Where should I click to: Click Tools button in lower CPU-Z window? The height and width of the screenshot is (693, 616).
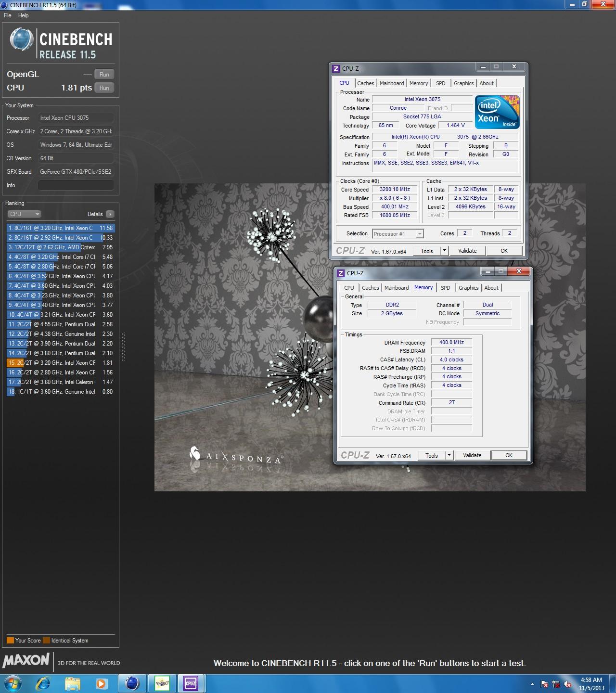click(432, 455)
